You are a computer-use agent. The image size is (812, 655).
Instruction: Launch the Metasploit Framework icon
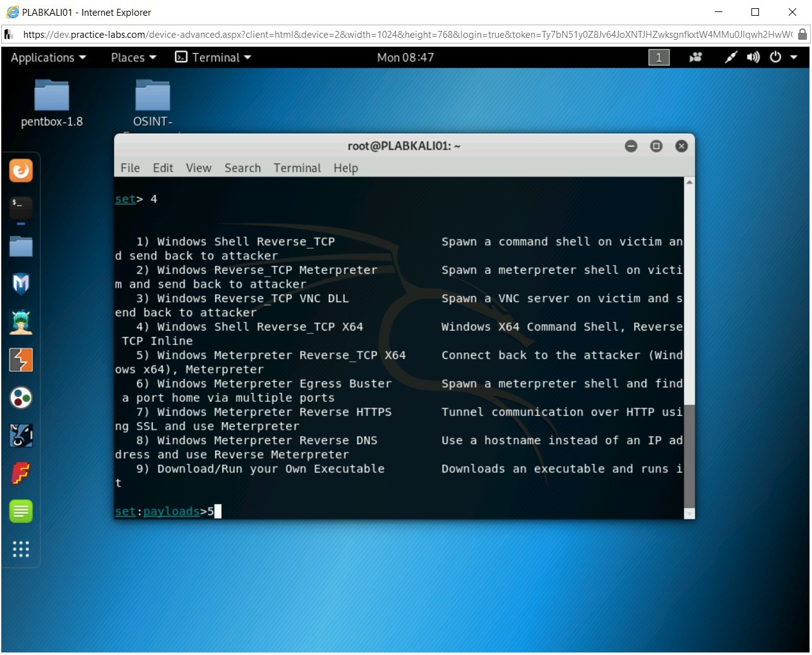[x=21, y=284]
